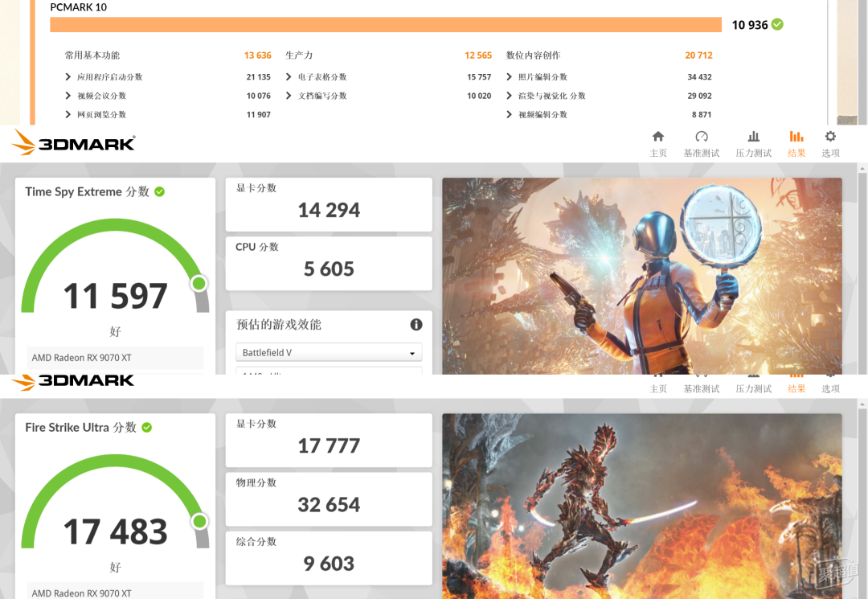The height and width of the screenshot is (599, 868).
Task: Click the value 8 871
Action: (702, 114)
